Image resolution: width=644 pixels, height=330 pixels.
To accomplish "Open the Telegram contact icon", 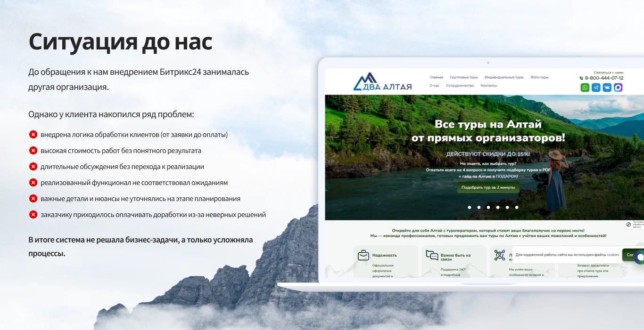I will click(596, 88).
